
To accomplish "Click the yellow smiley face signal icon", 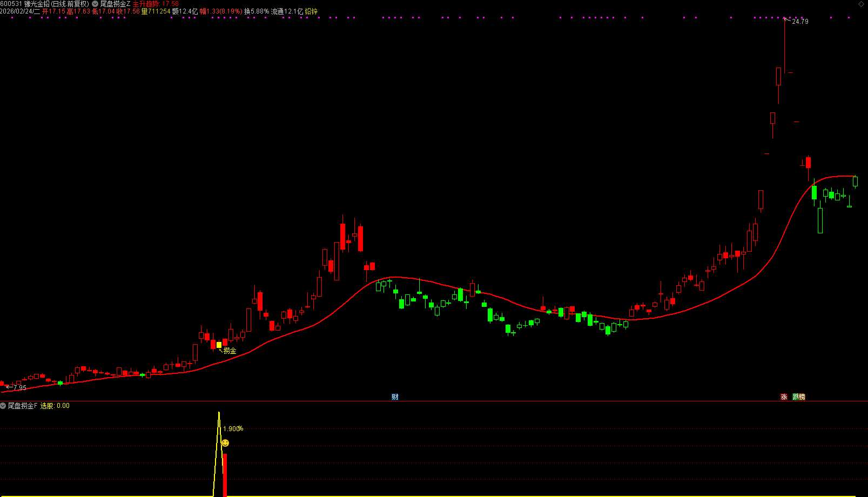I will [x=225, y=443].
